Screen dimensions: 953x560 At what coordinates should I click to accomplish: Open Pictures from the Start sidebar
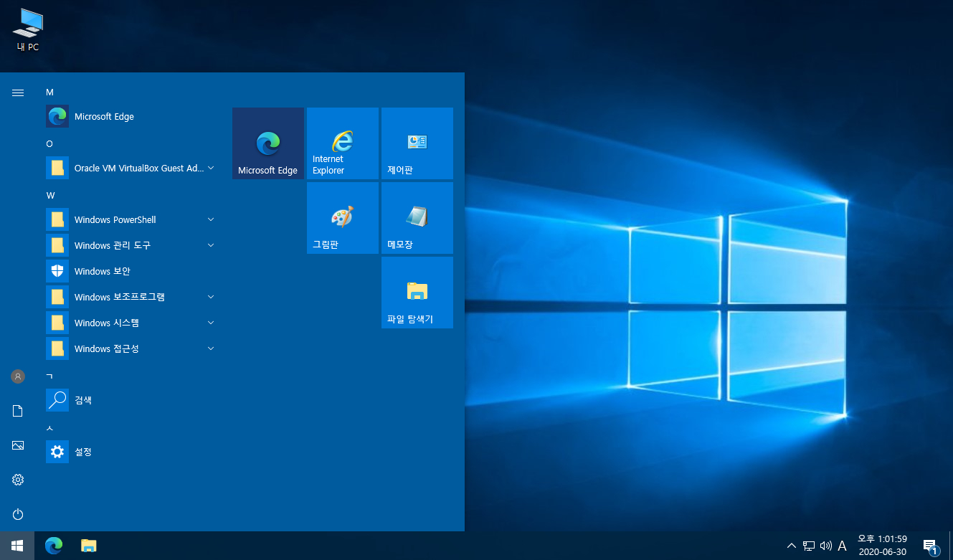point(18,445)
